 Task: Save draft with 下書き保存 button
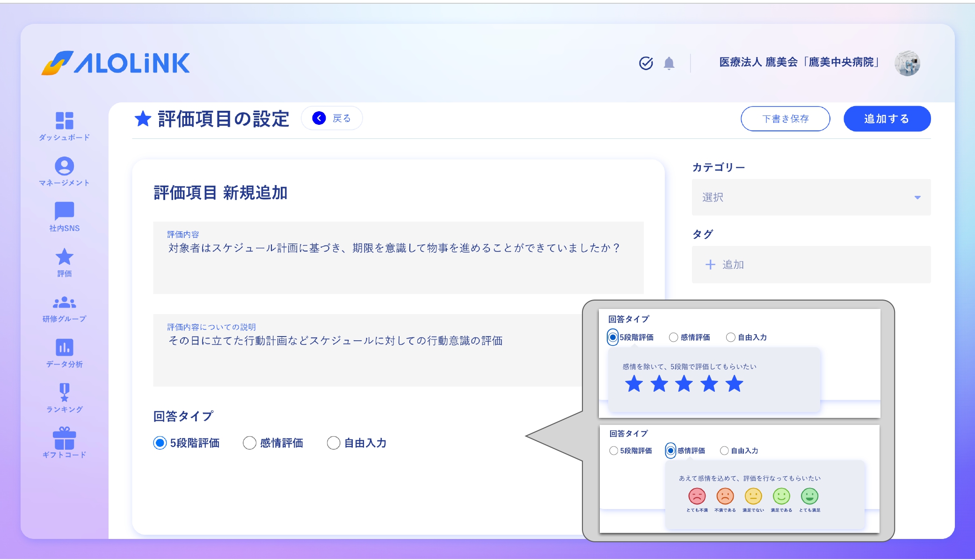(785, 118)
